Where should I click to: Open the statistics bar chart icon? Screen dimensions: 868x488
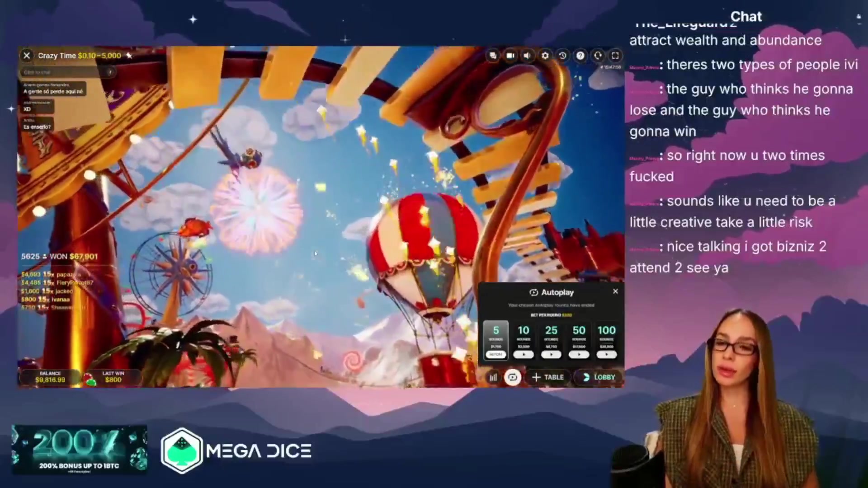(493, 377)
